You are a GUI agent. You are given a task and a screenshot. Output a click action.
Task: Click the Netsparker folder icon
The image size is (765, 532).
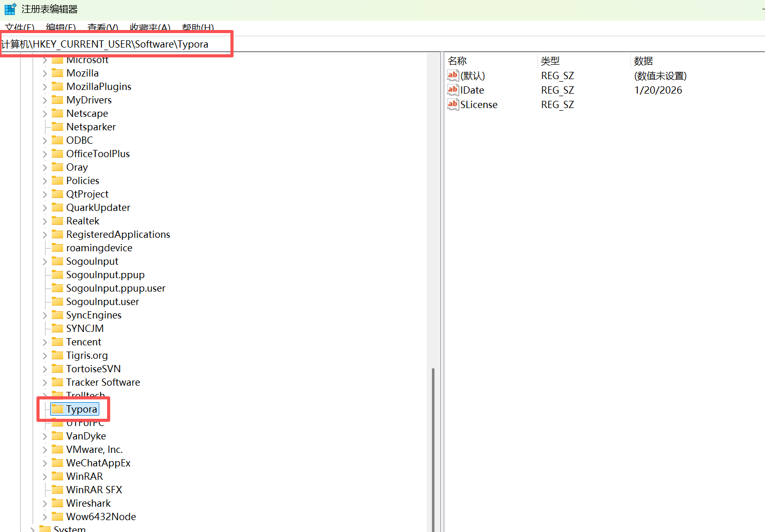coord(57,127)
